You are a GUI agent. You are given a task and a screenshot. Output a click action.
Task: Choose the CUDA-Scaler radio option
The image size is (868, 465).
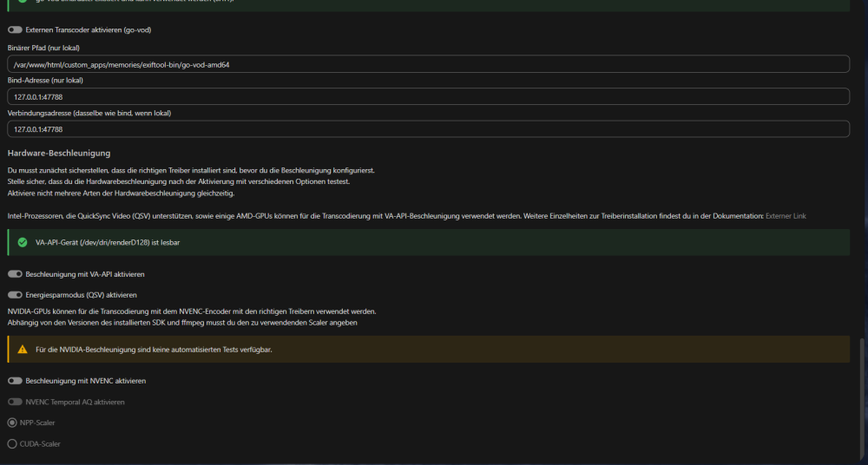pos(12,444)
